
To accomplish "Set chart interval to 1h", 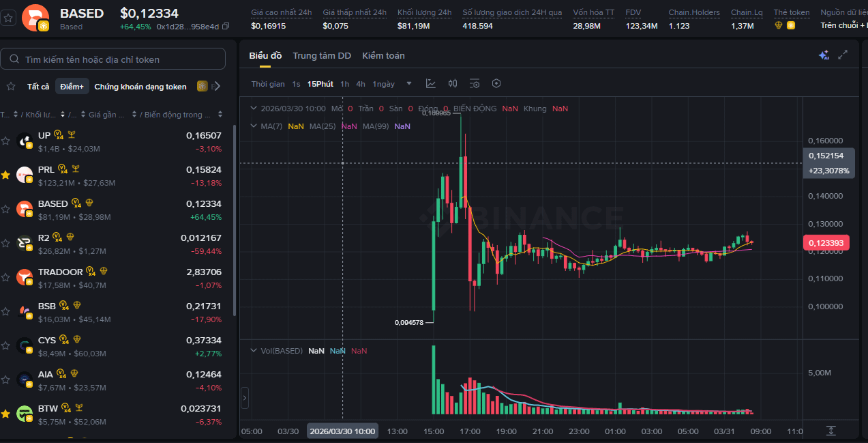I will coord(345,84).
